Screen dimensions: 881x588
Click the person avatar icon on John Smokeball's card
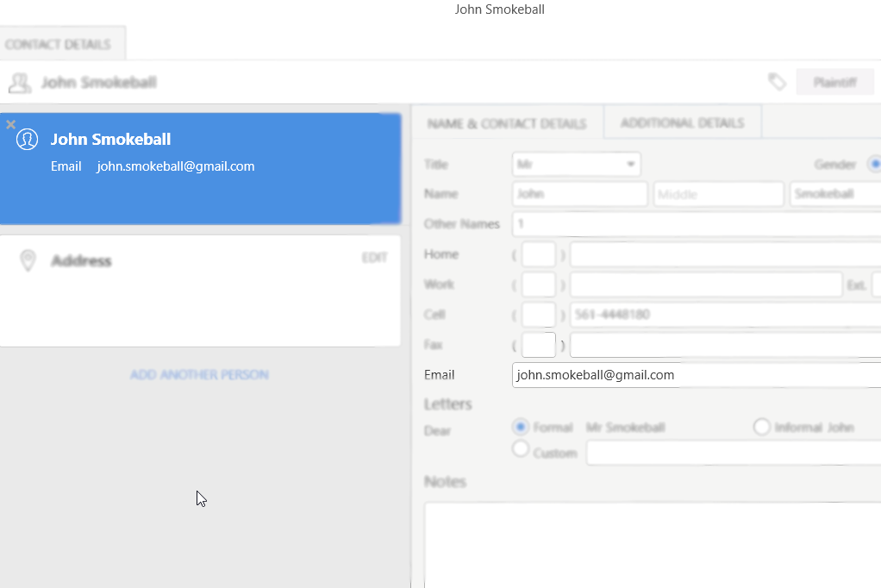click(27, 140)
